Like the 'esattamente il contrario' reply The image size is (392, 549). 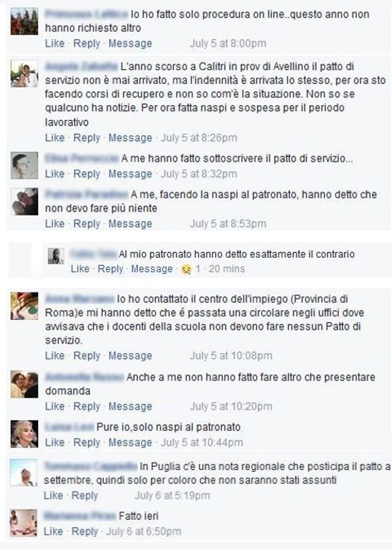click(x=80, y=269)
